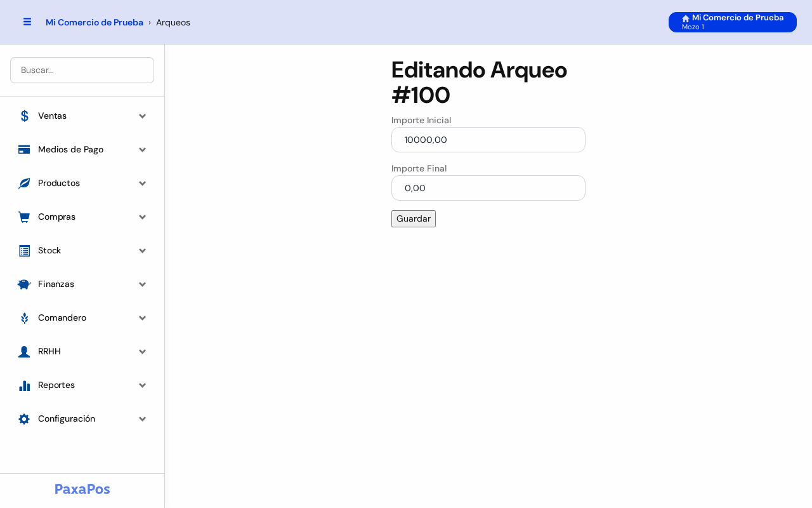This screenshot has width=812, height=508.
Task: Click the RRHH person icon
Action: point(24,351)
